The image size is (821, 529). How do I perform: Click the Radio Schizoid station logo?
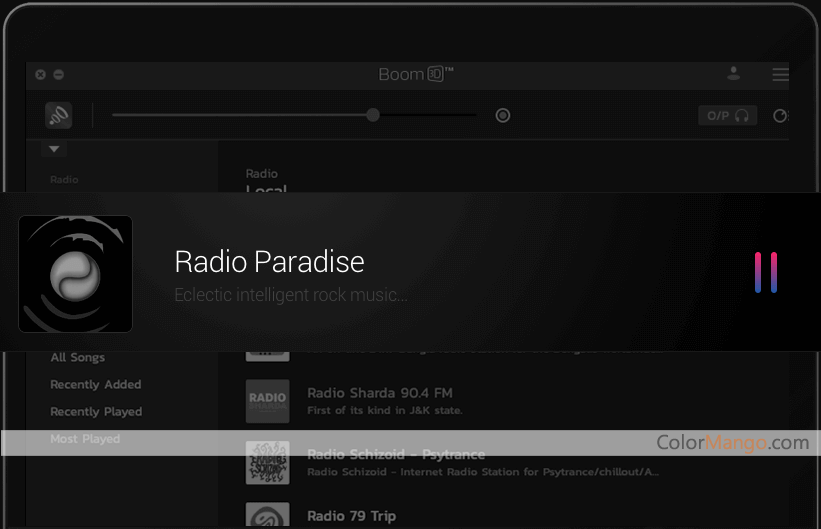point(267,462)
